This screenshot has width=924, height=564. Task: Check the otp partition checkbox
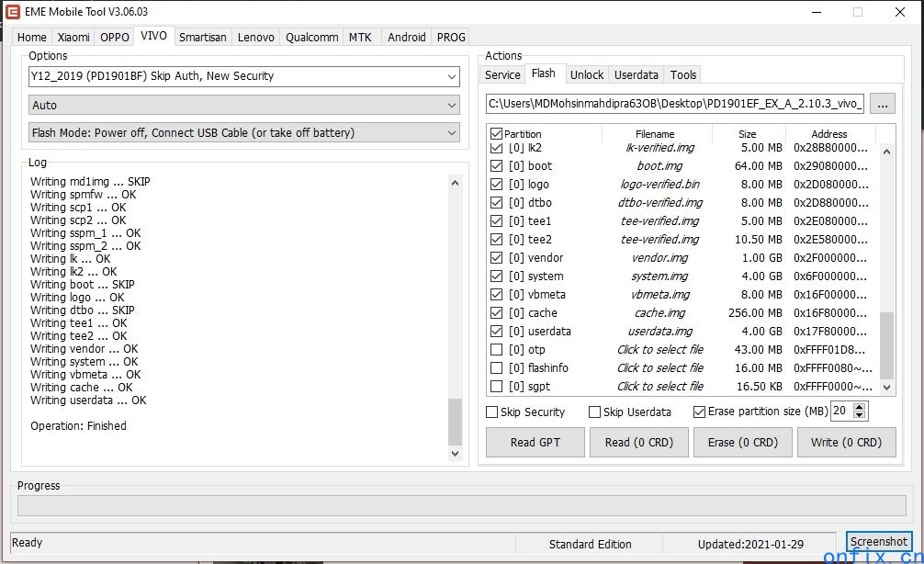tap(497, 350)
